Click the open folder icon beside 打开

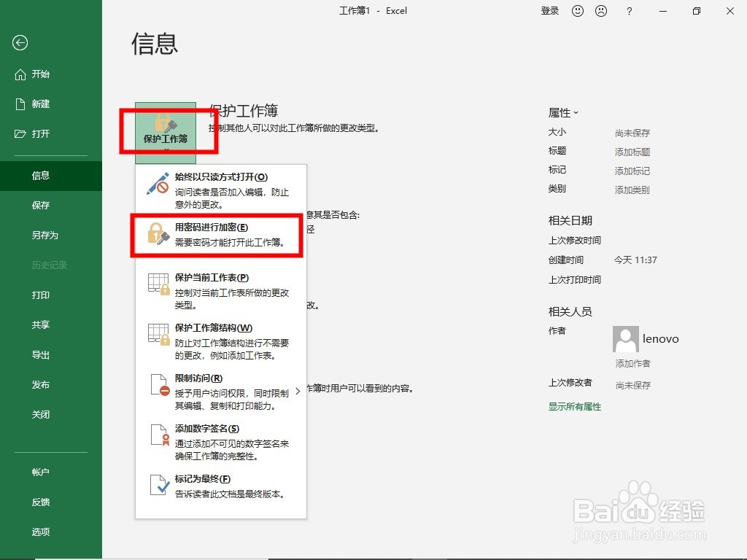coord(20,134)
